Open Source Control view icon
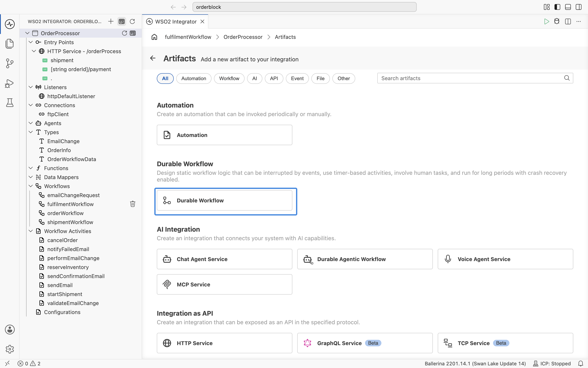This screenshot has height=368, width=588. click(x=10, y=63)
